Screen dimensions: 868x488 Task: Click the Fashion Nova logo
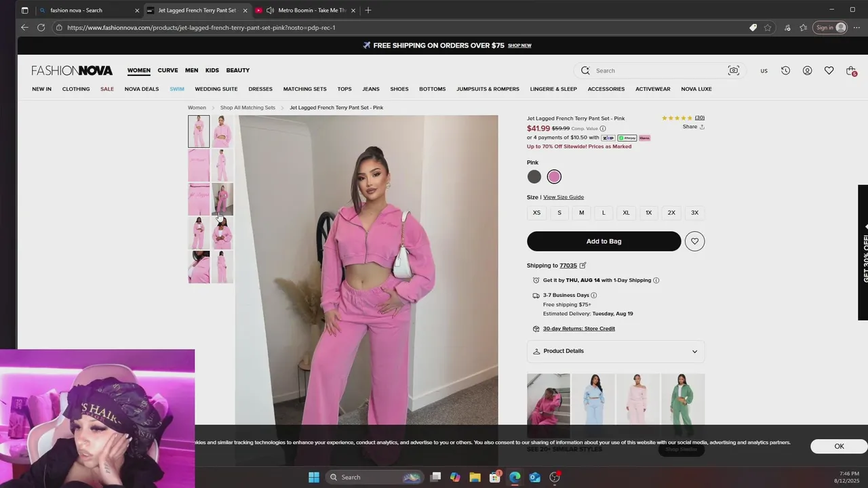click(x=72, y=70)
